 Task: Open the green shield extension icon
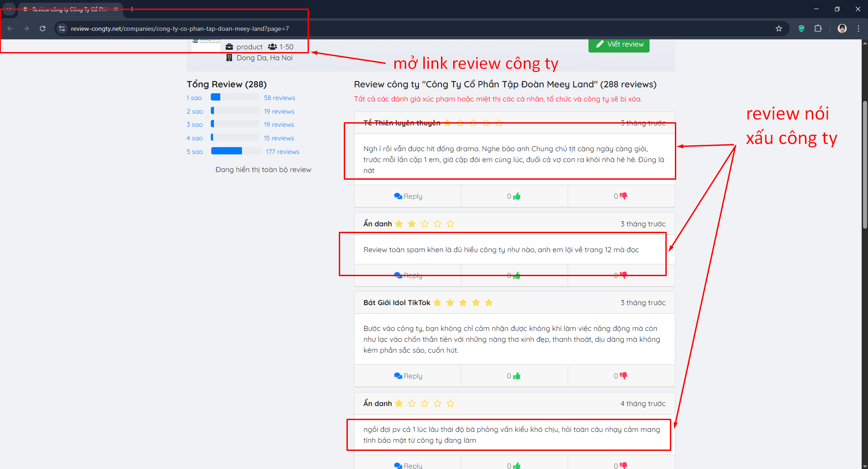(802, 29)
